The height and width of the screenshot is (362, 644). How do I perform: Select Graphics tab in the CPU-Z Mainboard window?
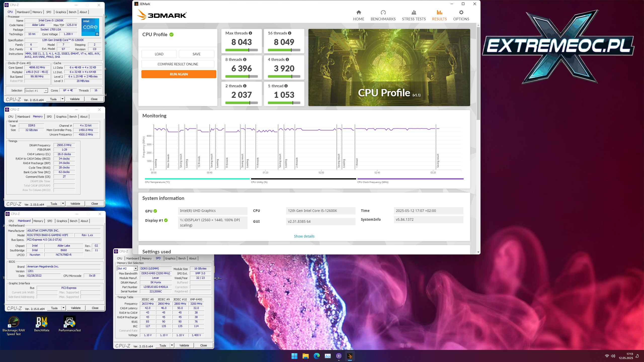pyautogui.click(x=62, y=221)
